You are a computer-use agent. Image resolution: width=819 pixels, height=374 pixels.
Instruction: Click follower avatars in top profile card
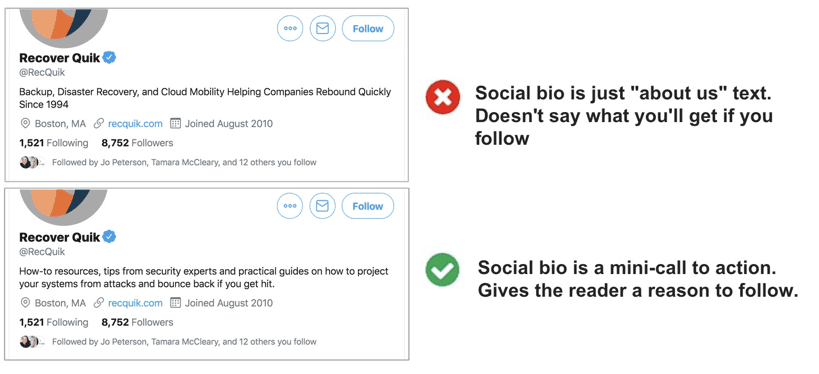pyautogui.click(x=32, y=162)
